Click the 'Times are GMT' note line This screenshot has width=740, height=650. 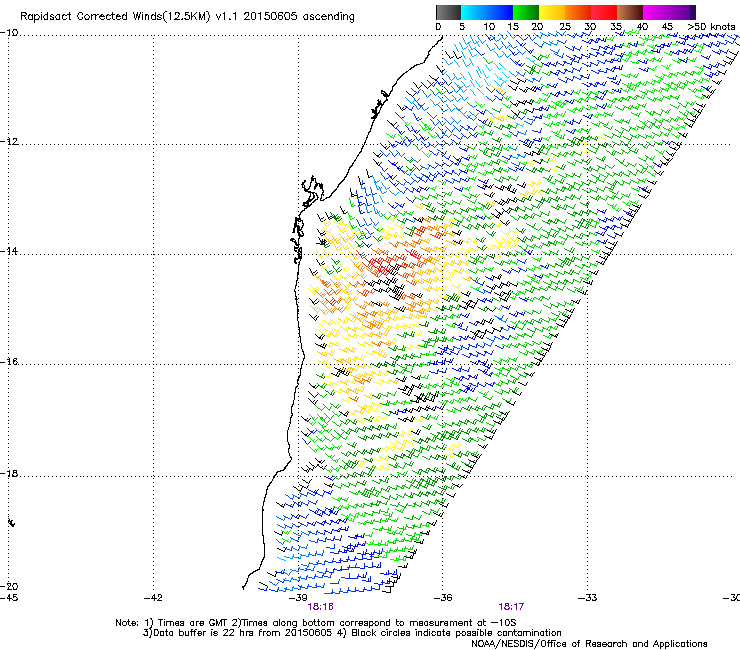[316, 623]
